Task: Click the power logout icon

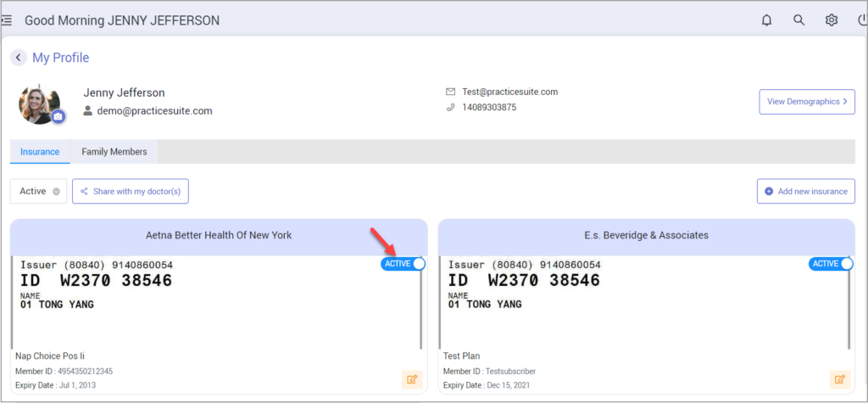Action: click(862, 20)
